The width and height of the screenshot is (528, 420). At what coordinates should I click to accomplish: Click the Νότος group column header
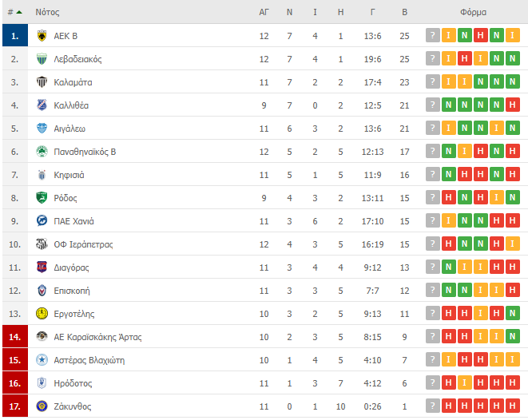tap(47, 13)
